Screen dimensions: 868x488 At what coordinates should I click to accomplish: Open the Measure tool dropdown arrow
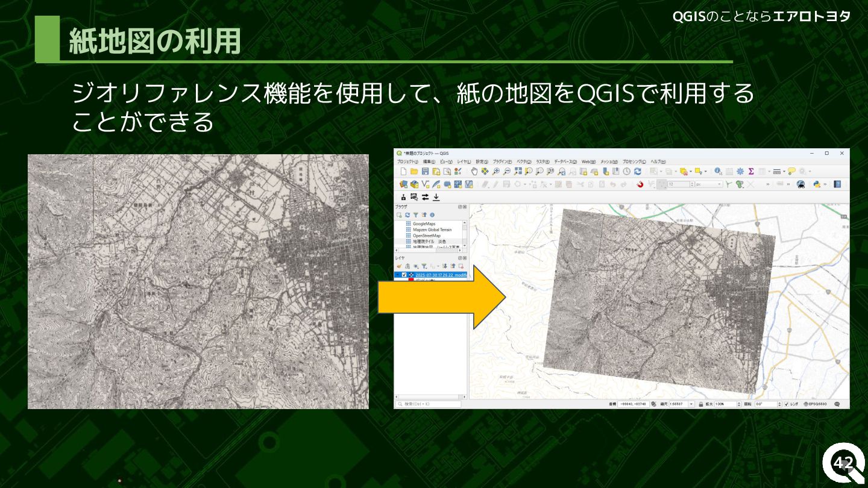coord(784,172)
